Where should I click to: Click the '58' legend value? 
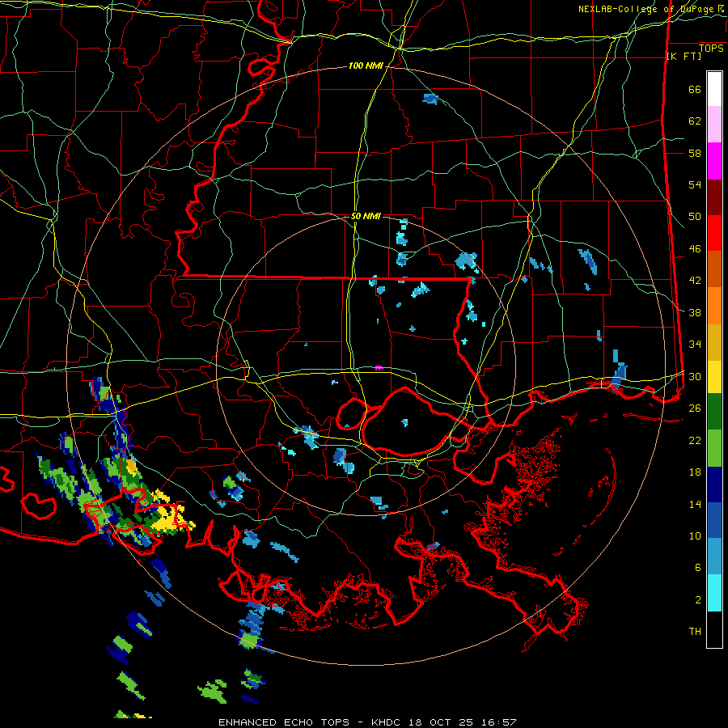tap(695, 153)
